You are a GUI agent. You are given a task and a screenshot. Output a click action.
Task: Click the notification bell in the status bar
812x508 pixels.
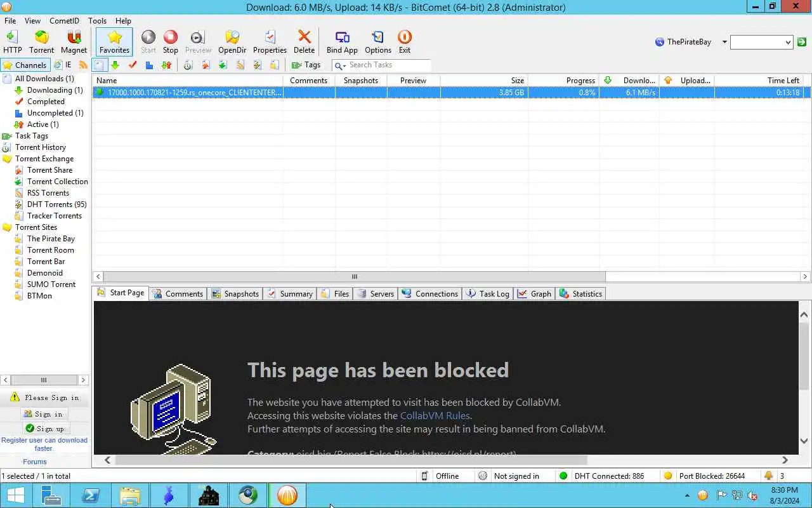pyautogui.click(x=769, y=476)
